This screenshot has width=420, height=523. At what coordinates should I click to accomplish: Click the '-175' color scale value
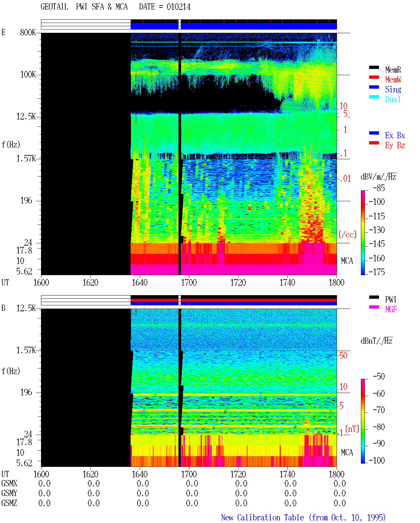[x=377, y=272]
